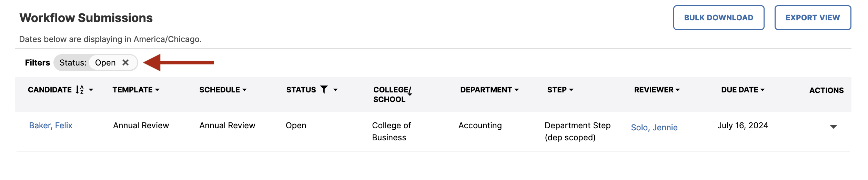
Task: Open the Reviewer column dropdown
Action: pyautogui.click(x=657, y=90)
